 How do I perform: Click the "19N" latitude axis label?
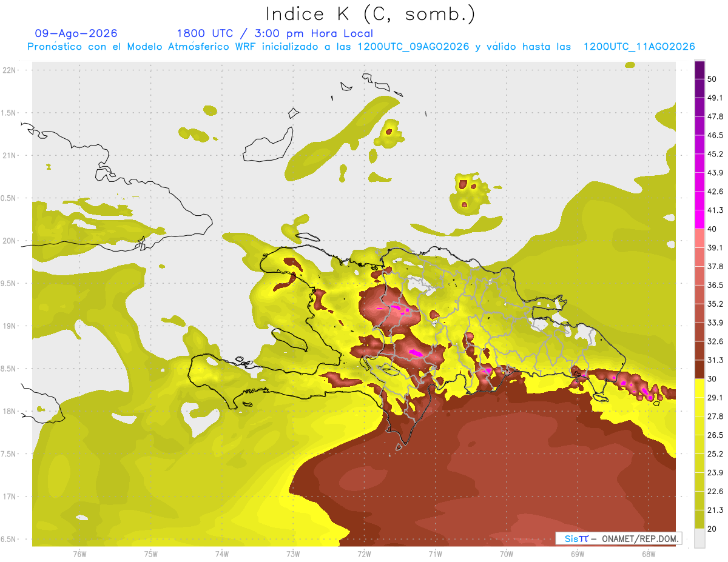pyautogui.click(x=10, y=326)
